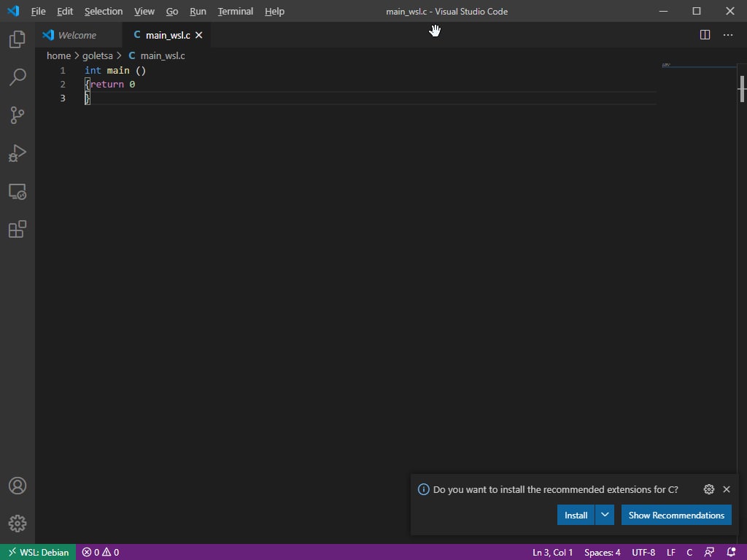The height and width of the screenshot is (560, 747).
Task: Open the Help menu
Action: [x=274, y=12]
